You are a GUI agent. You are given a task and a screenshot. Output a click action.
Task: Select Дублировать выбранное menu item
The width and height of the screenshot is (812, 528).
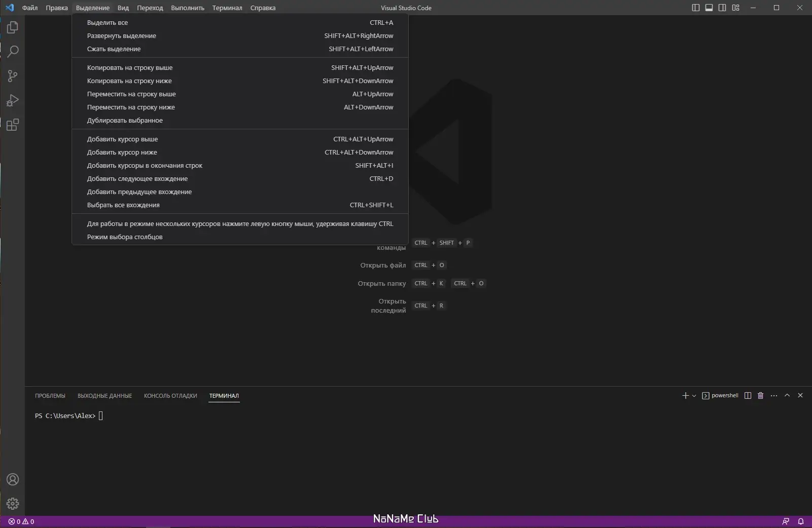[124, 121]
